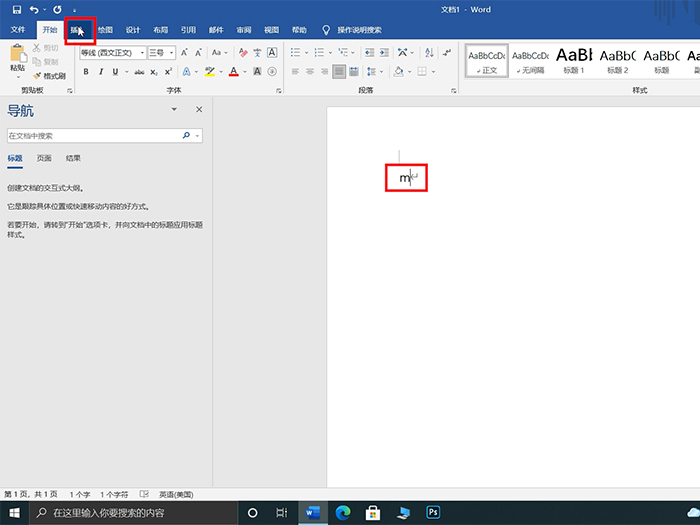The width and height of the screenshot is (700, 525).
Task: Open font size 三号 dropdown
Action: coord(171,53)
